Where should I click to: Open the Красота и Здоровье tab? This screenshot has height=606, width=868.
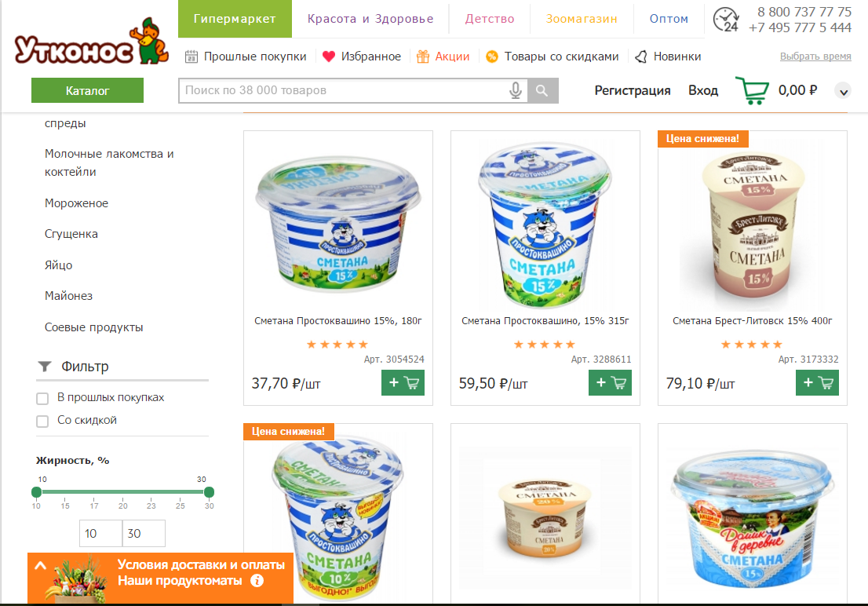pyautogui.click(x=370, y=19)
